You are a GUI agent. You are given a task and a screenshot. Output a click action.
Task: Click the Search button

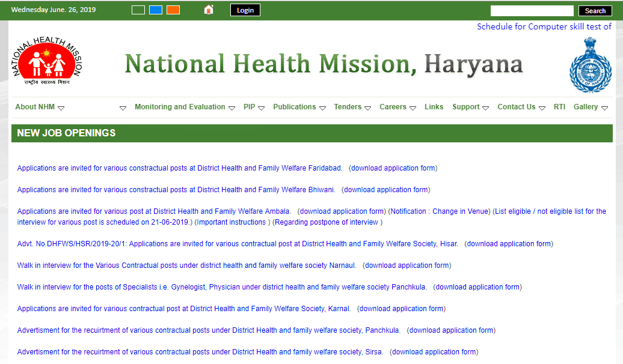pyautogui.click(x=595, y=11)
